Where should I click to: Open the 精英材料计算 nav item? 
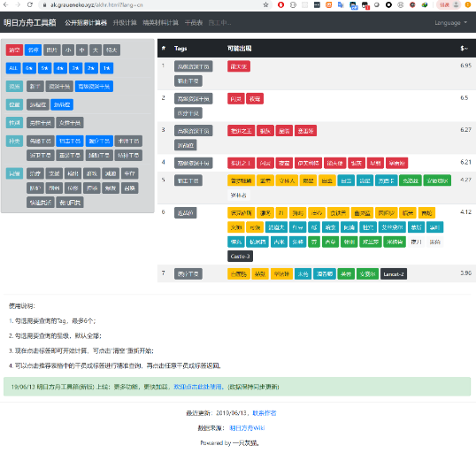[x=161, y=23]
